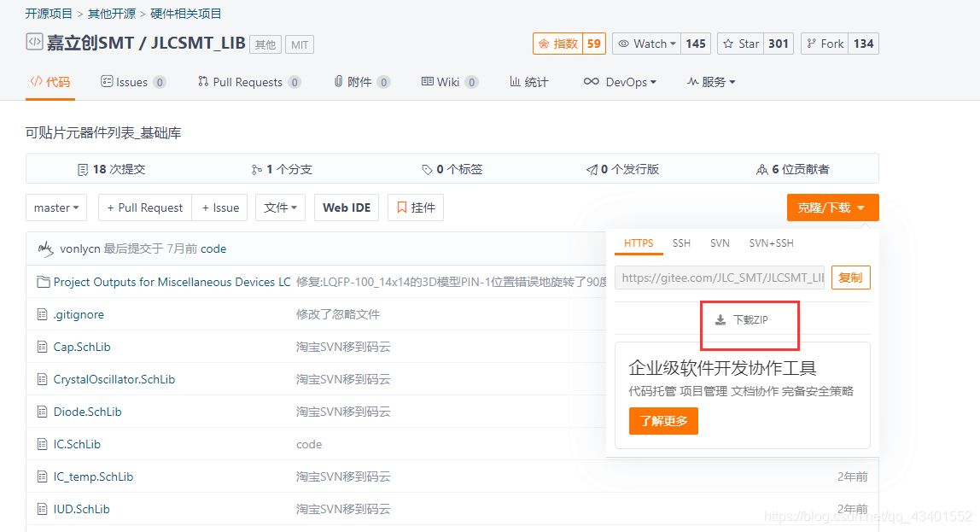Click the repository code icon beside 嘉立创SMT
Viewport: 980px width, 532px height.
point(34,42)
